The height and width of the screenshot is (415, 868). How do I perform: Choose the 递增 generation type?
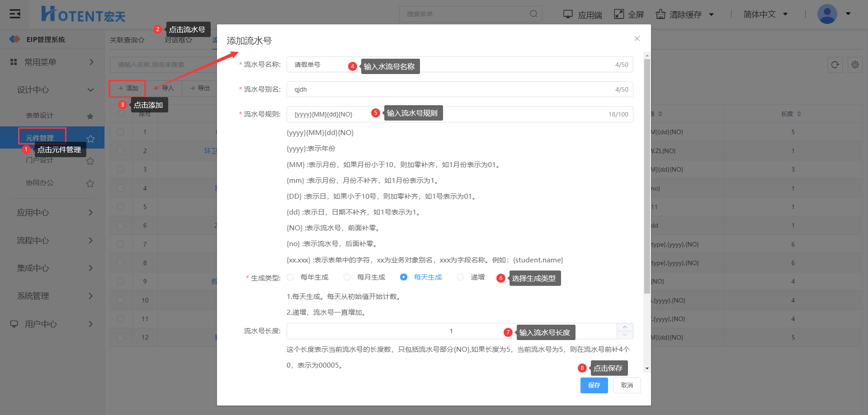point(460,277)
